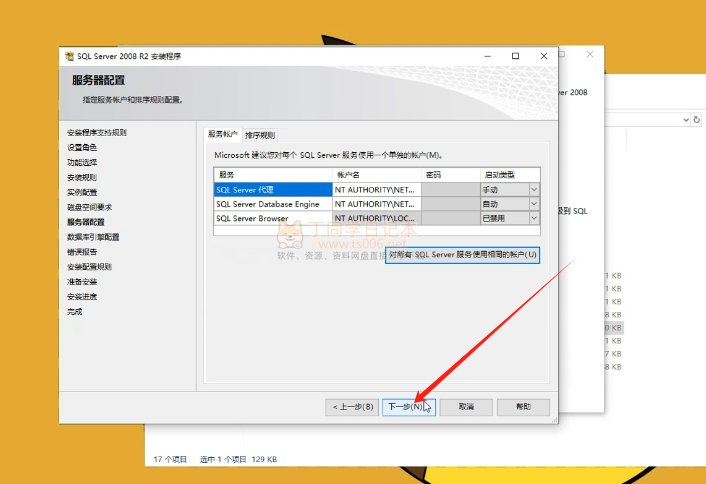The height and width of the screenshot is (484, 706).
Task: Open startup type dropdown for SQL Server 代理
Action: coord(534,190)
